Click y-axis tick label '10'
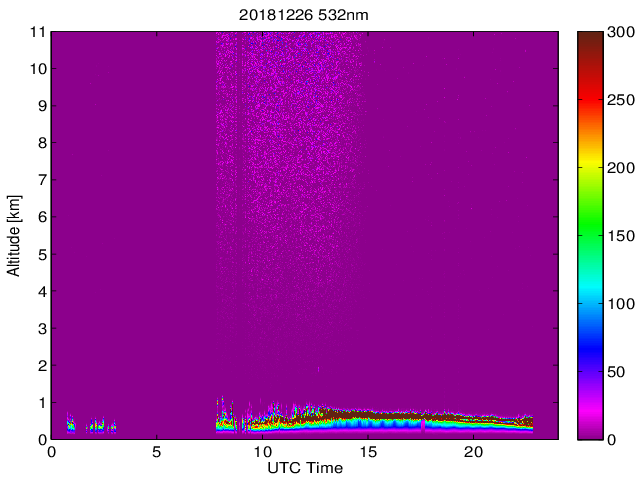 click(38, 69)
